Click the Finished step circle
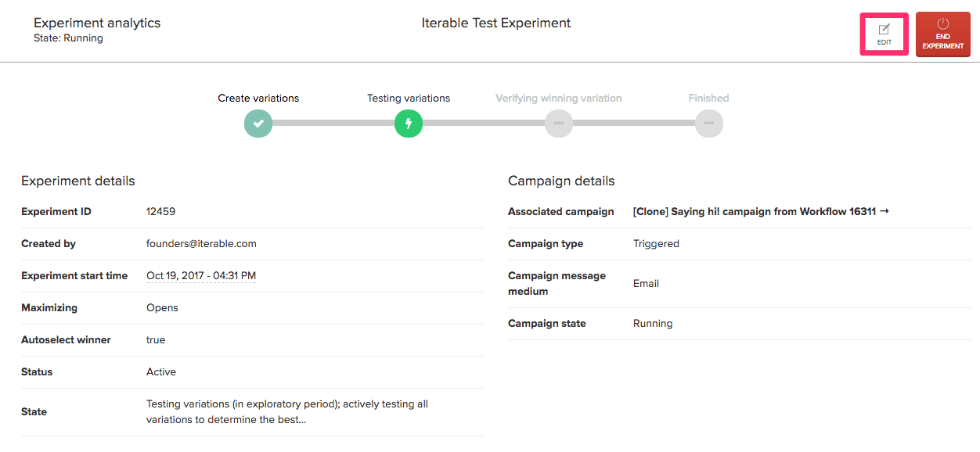Screen dimensions: 980x452 pyautogui.click(x=709, y=124)
